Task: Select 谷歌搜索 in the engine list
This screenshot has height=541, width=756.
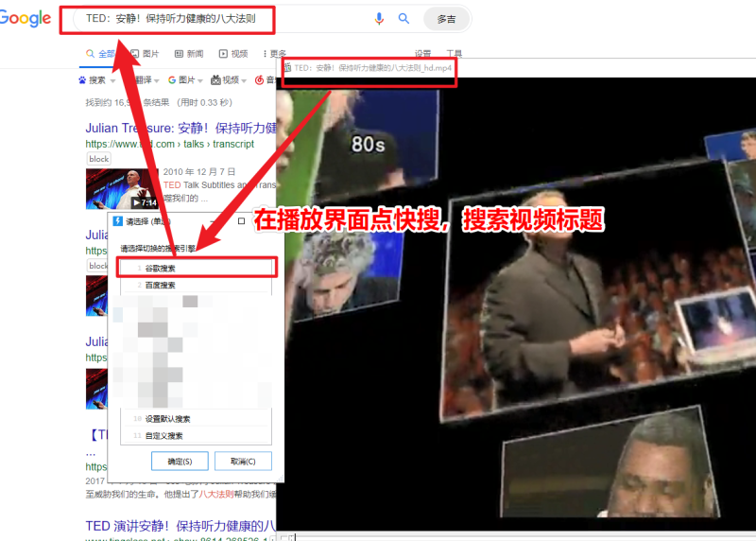Action: click(x=198, y=268)
